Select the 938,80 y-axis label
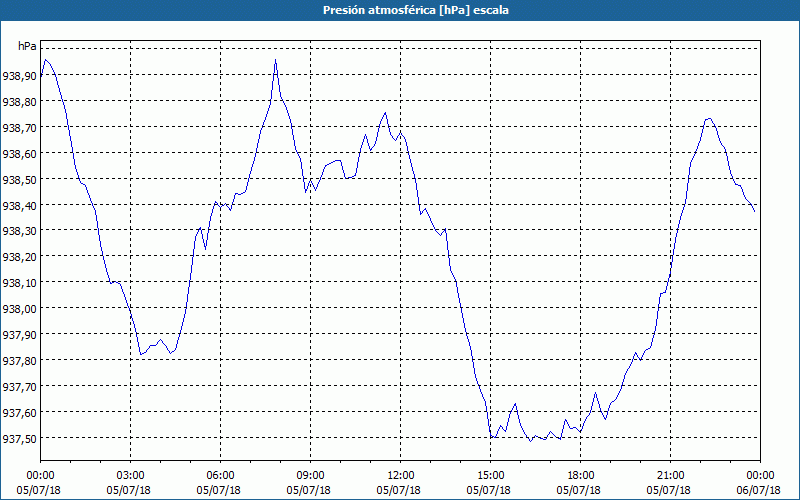Image resolution: width=800 pixels, height=500 pixels. point(19,102)
